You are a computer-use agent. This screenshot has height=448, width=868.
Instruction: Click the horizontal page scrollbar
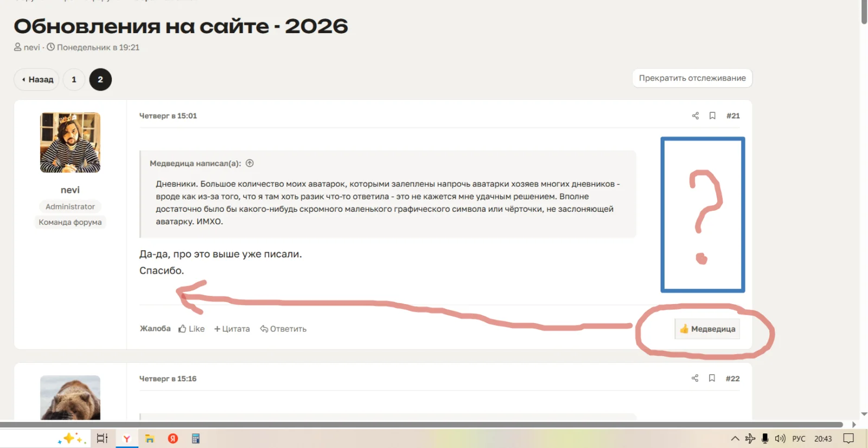pos(421,425)
